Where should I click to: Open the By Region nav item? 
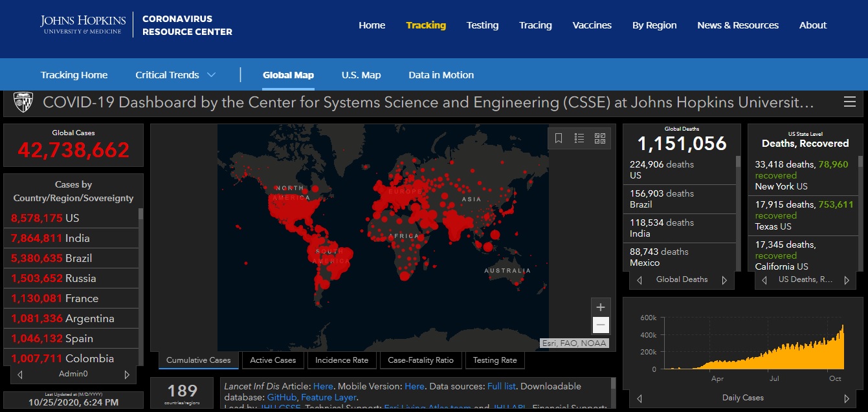coord(654,25)
